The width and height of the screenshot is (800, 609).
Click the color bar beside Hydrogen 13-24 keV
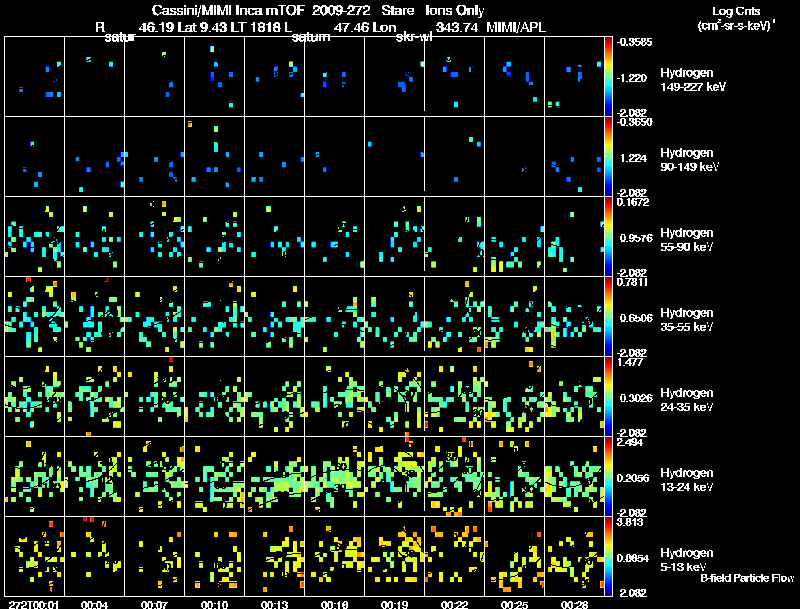click(x=608, y=477)
